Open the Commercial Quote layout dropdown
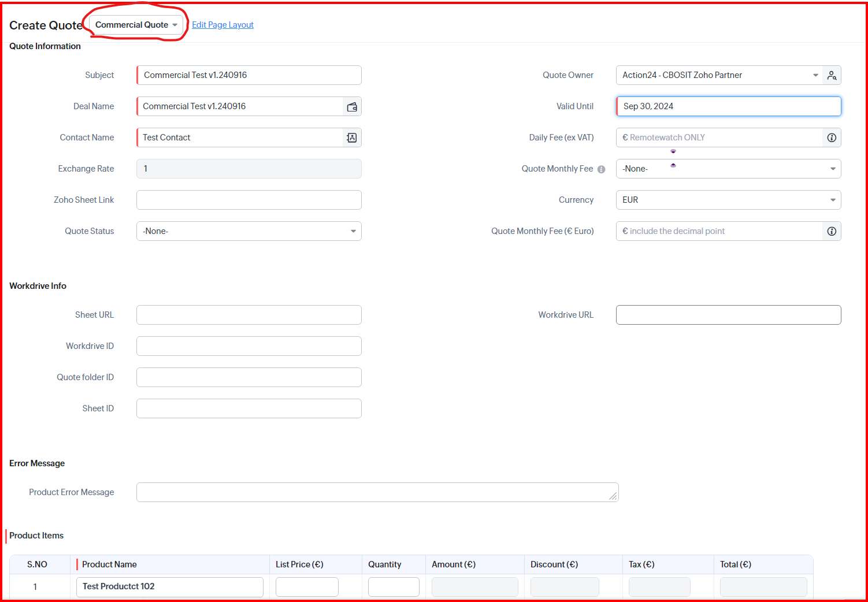The image size is (868, 602). (x=136, y=25)
